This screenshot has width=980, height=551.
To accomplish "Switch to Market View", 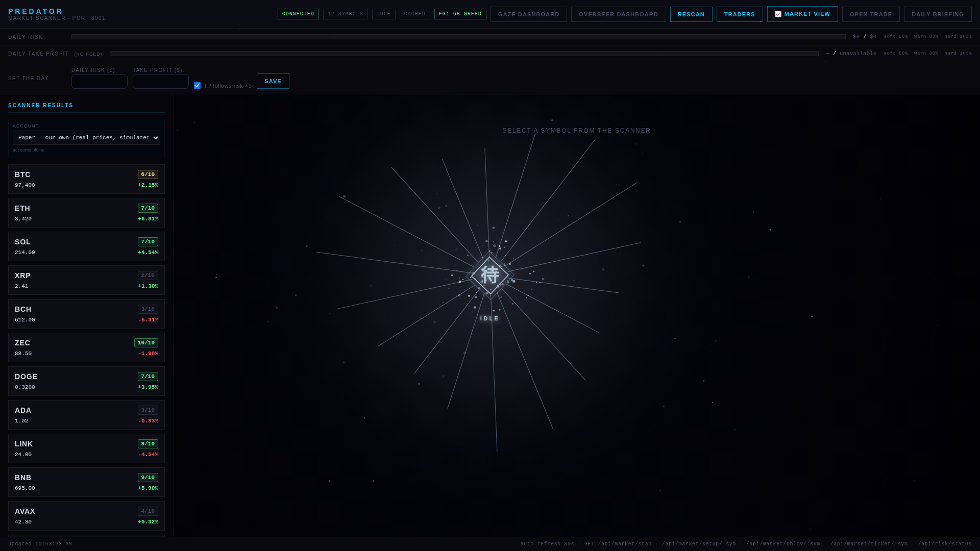I will click(x=802, y=14).
